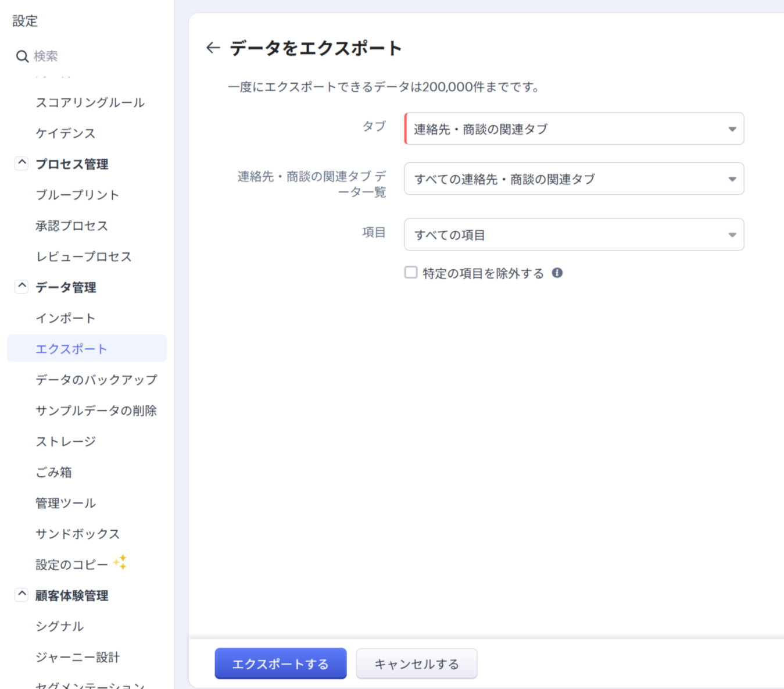Click the info icon next to 特定の項目を除外する
Screen dimensions: 784x689
click(557, 273)
